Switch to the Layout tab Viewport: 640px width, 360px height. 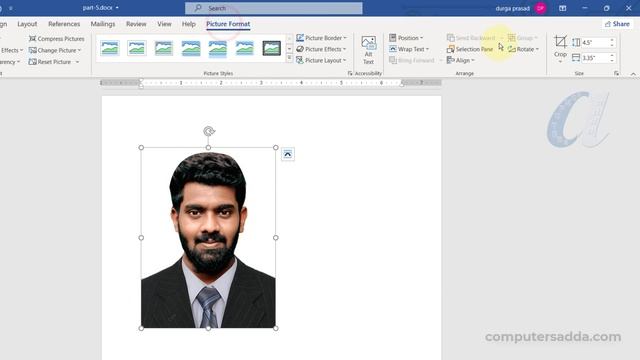27,24
